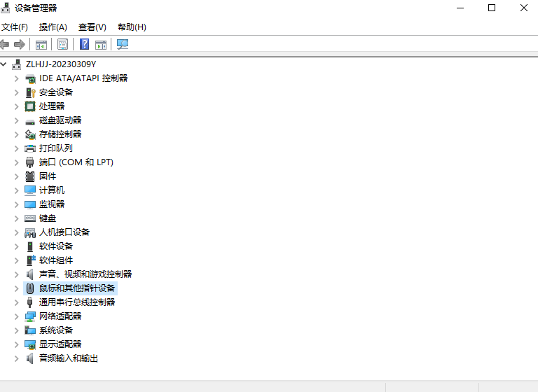Expand the 磁盘驱动器 category arrow
538x392 pixels.
(x=16, y=120)
